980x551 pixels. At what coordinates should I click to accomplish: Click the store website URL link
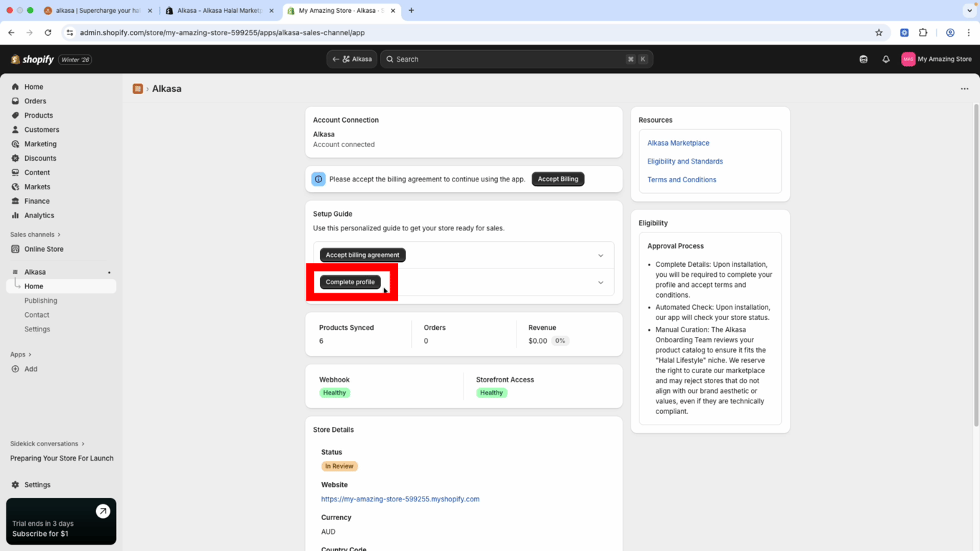pos(400,499)
